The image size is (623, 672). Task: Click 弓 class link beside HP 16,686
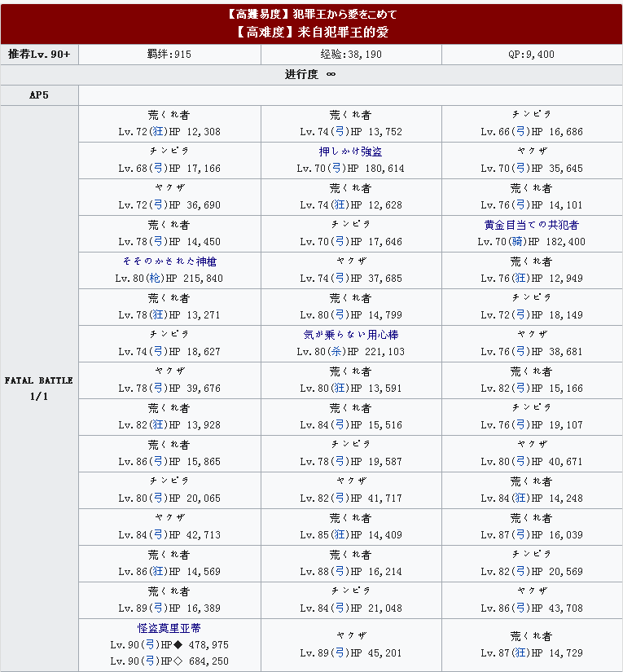pyautogui.click(x=520, y=132)
